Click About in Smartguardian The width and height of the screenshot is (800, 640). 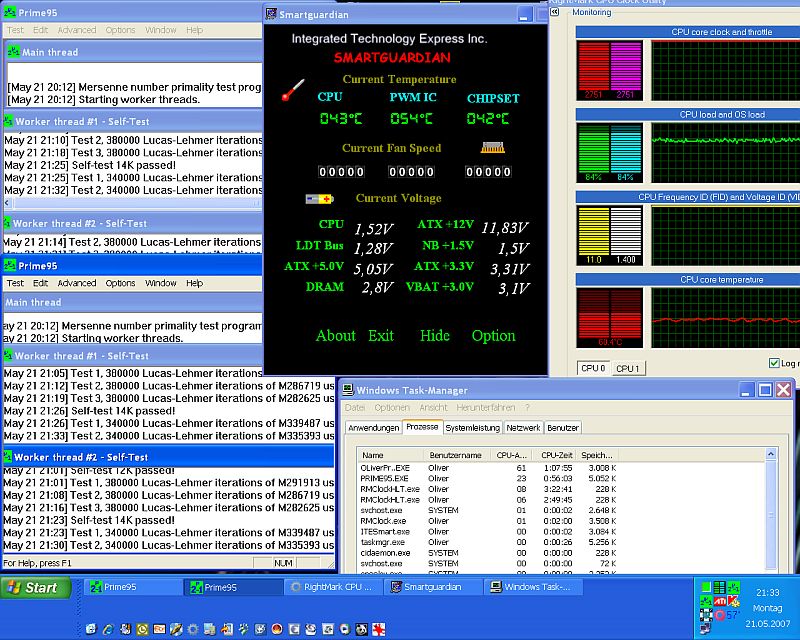point(335,335)
